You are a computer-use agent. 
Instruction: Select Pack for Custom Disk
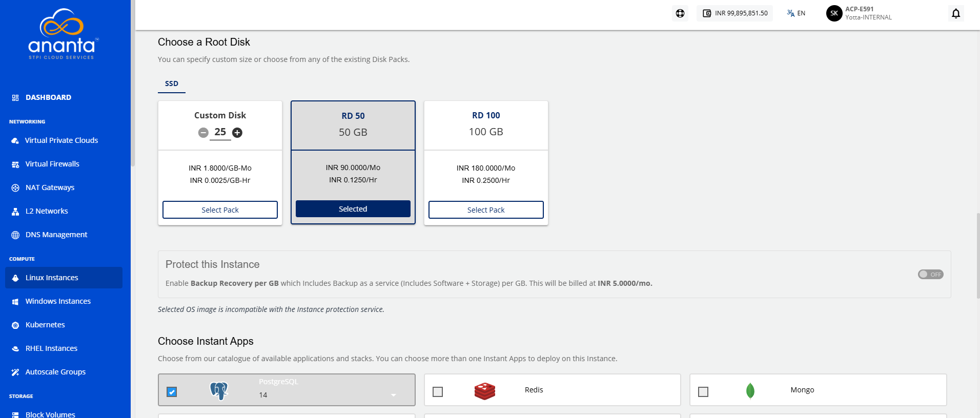click(220, 210)
